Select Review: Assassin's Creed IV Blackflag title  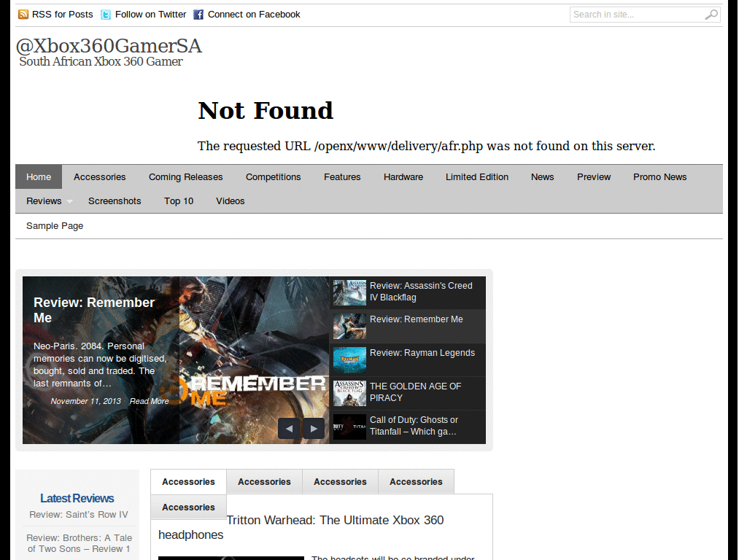(421, 292)
